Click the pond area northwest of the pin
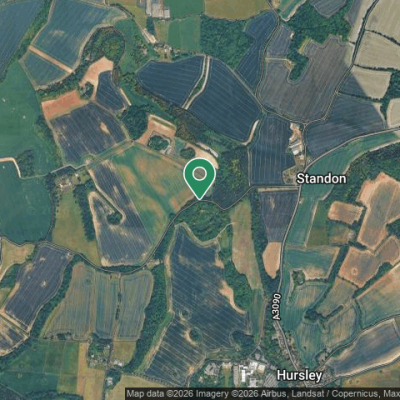 coord(159,143)
